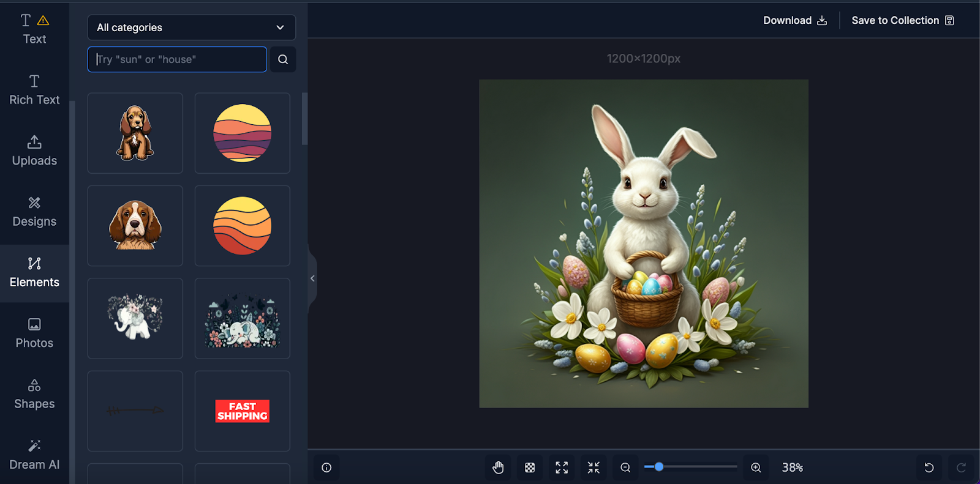Click the Download button
Screen dimensions: 980x484
[x=795, y=20]
